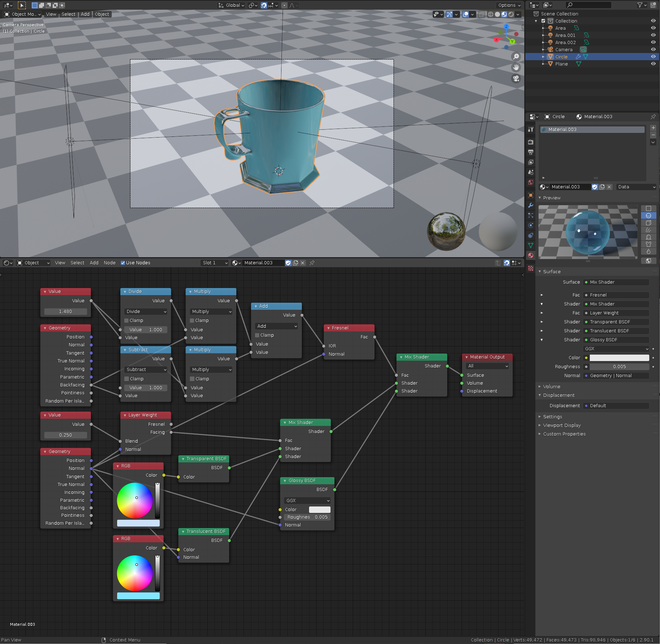Open the viewport View menu
This screenshot has height=644, width=660.
pos(51,14)
